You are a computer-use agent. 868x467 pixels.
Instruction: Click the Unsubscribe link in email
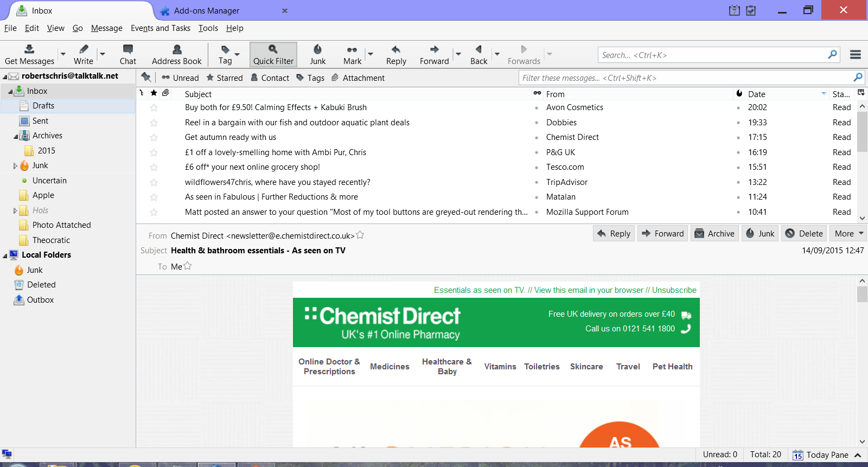click(x=674, y=290)
